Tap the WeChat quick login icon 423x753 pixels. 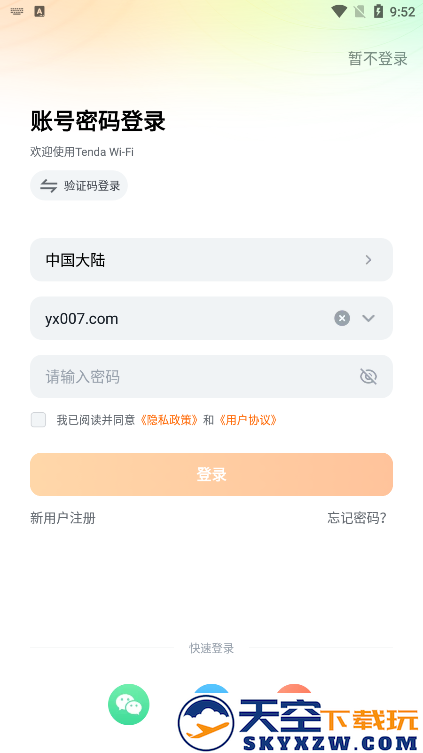pyautogui.click(x=129, y=704)
